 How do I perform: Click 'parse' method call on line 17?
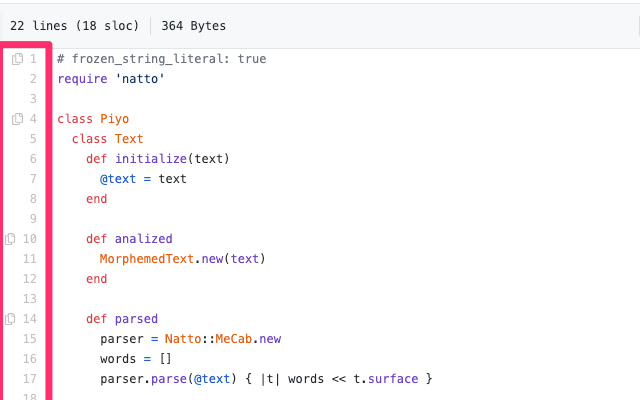click(169, 379)
